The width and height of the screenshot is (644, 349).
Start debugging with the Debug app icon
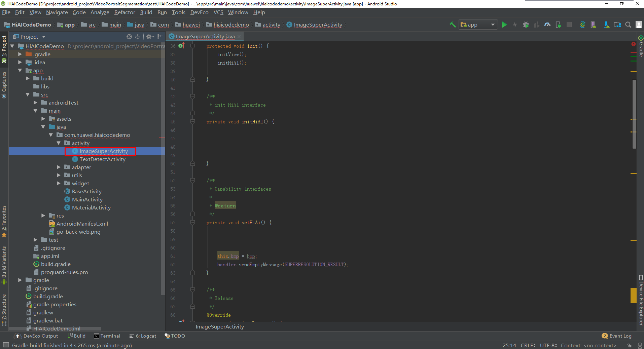click(526, 25)
